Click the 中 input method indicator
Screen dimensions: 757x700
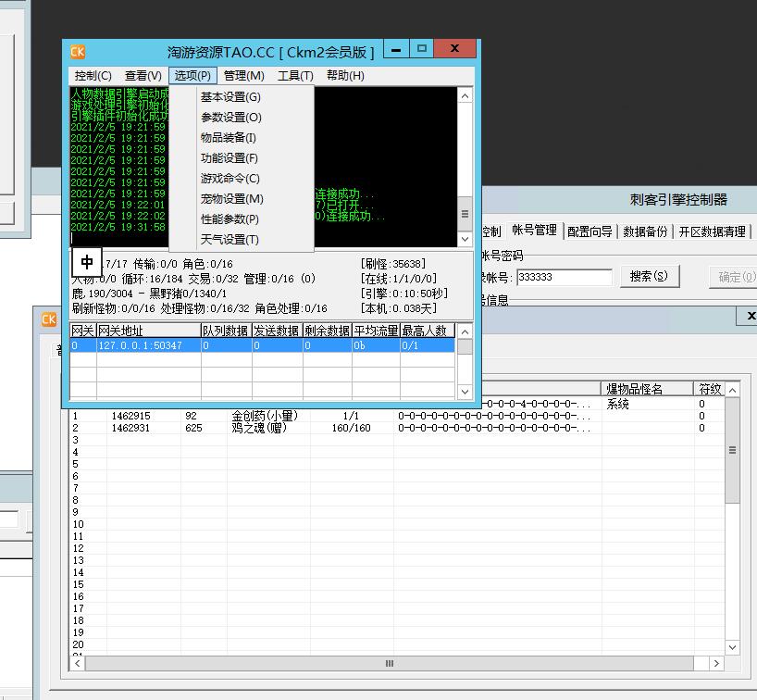click(87, 263)
